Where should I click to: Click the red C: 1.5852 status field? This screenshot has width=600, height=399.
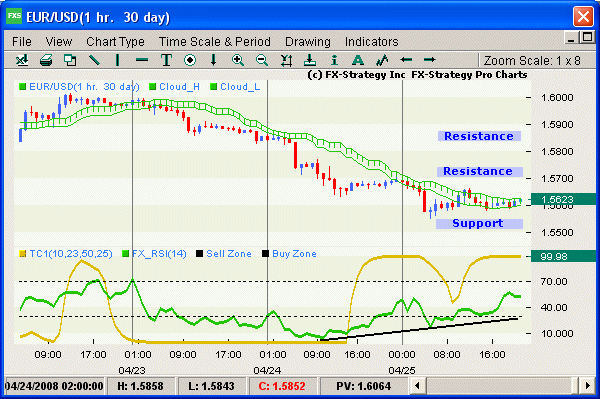282,386
